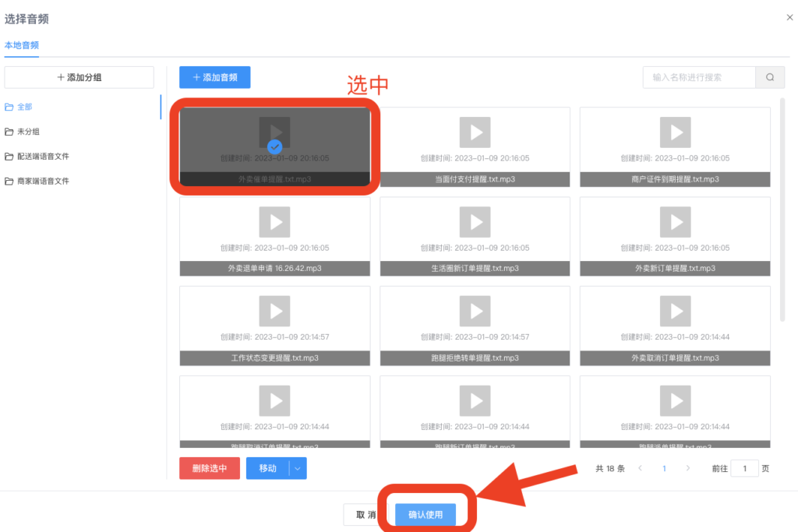This screenshot has width=798, height=532.
Task: Go to next page arrow
Action: click(688, 468)
